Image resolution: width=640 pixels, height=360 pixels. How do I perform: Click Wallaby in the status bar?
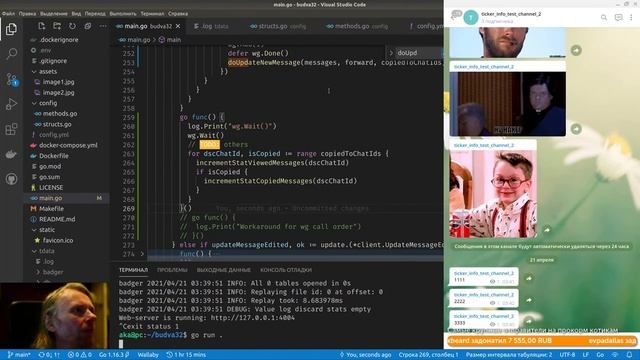148,355
